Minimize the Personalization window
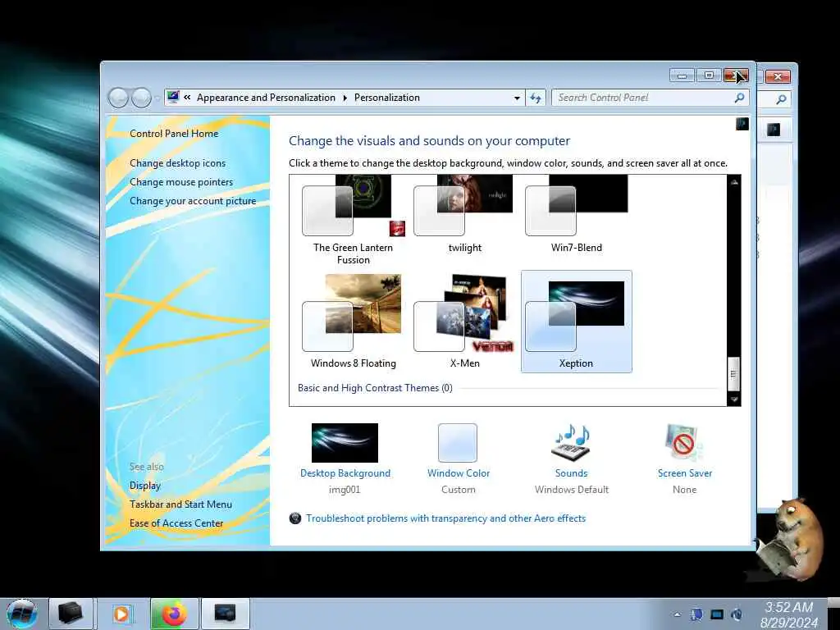This screenshot has height=630, width=840. click(682, 75)
